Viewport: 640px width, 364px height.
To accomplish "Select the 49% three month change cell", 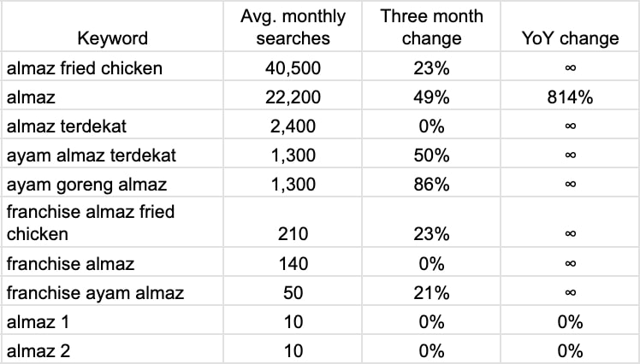I will click(x=433, y=97).
